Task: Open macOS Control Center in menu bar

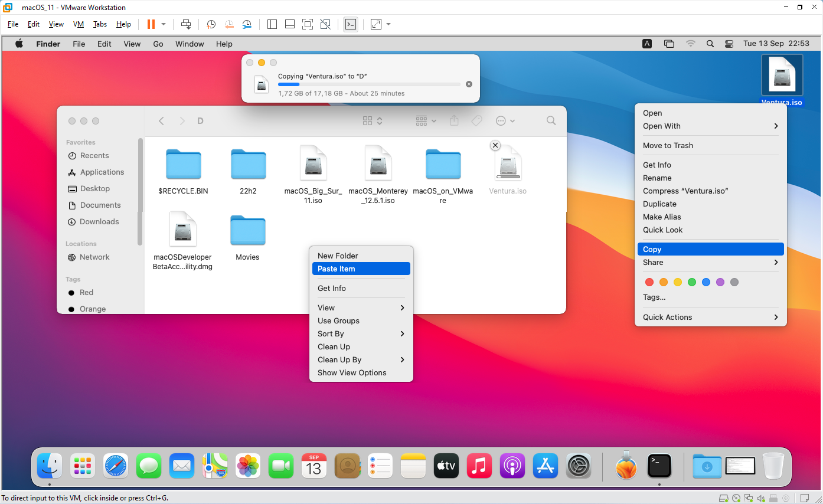Action: pyautogui.click(x=729, y=44)
